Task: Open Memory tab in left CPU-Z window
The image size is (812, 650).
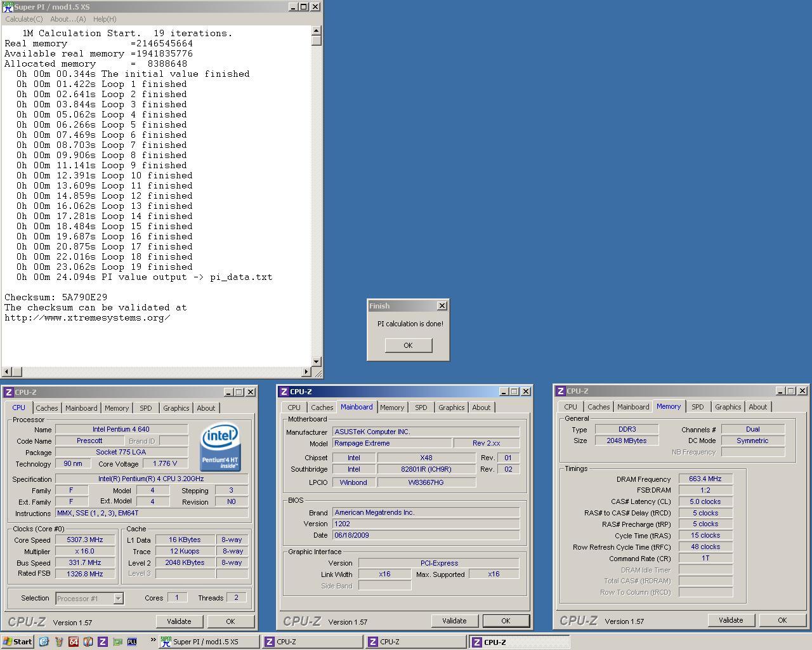Action: 117,408
